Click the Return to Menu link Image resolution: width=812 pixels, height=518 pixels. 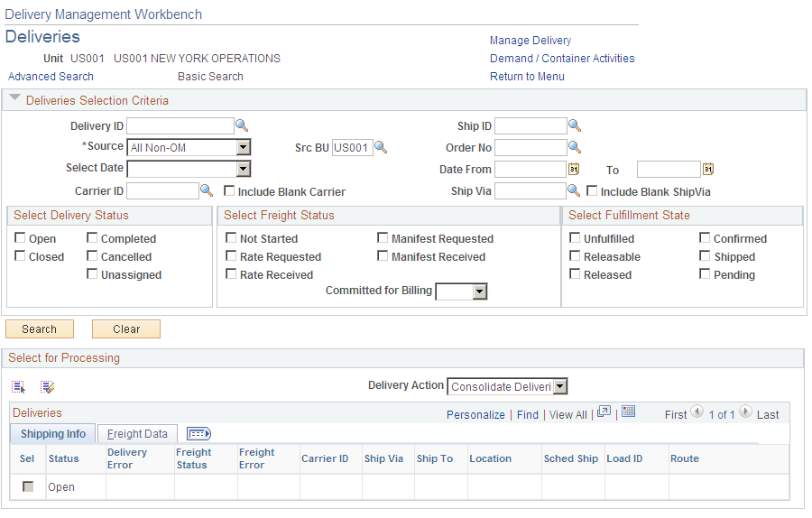point(527,77)
